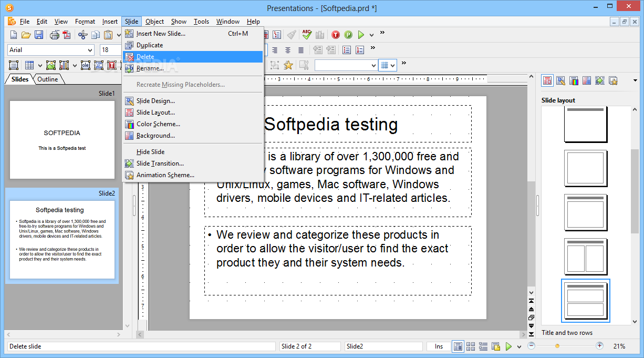Toggle the grid button in toolbar
Screen dimensions: 644x358
point(385,65)
